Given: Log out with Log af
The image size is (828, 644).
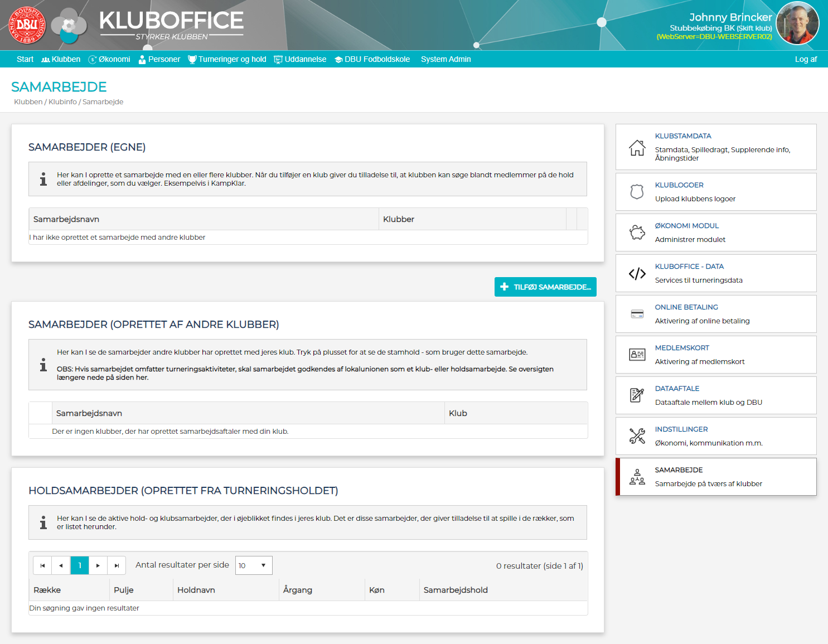Looking at the screenshot, I should [806, 59].
